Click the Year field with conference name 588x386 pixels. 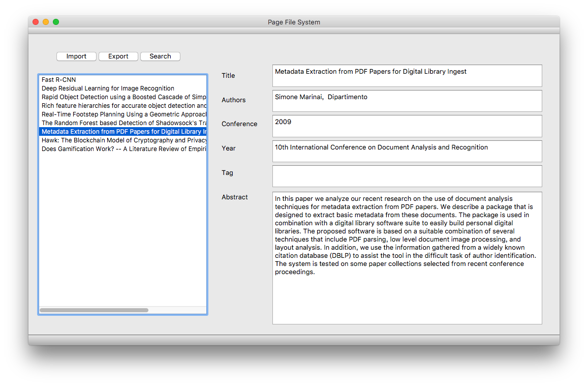click(x=407, y=151)
